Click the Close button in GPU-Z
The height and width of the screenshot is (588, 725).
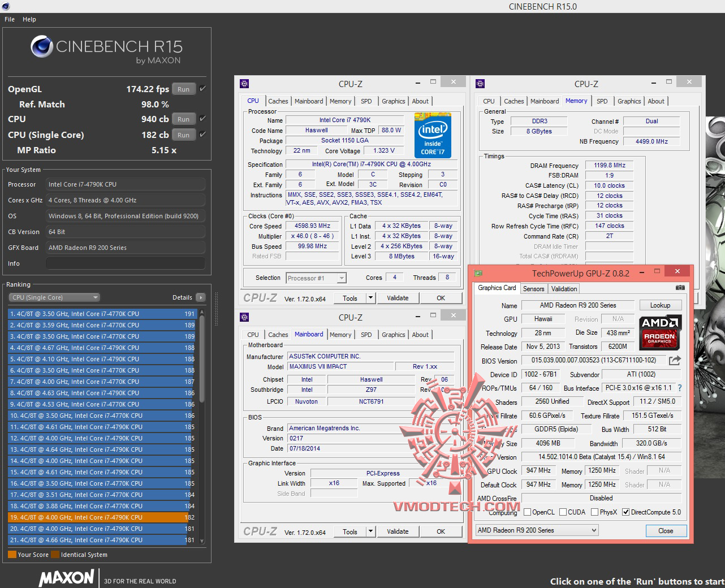[666, 531]
